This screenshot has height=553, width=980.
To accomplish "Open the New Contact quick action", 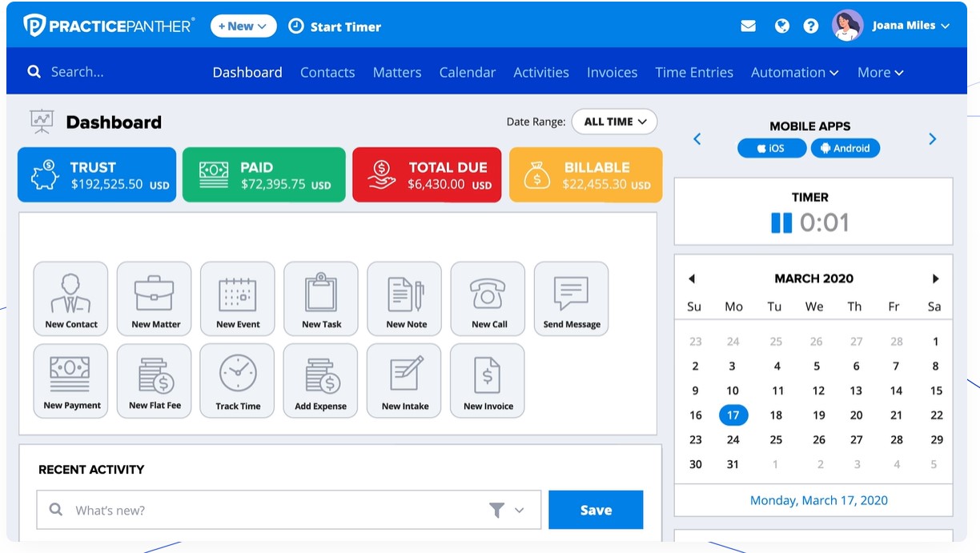I will (x=70, y=299).
